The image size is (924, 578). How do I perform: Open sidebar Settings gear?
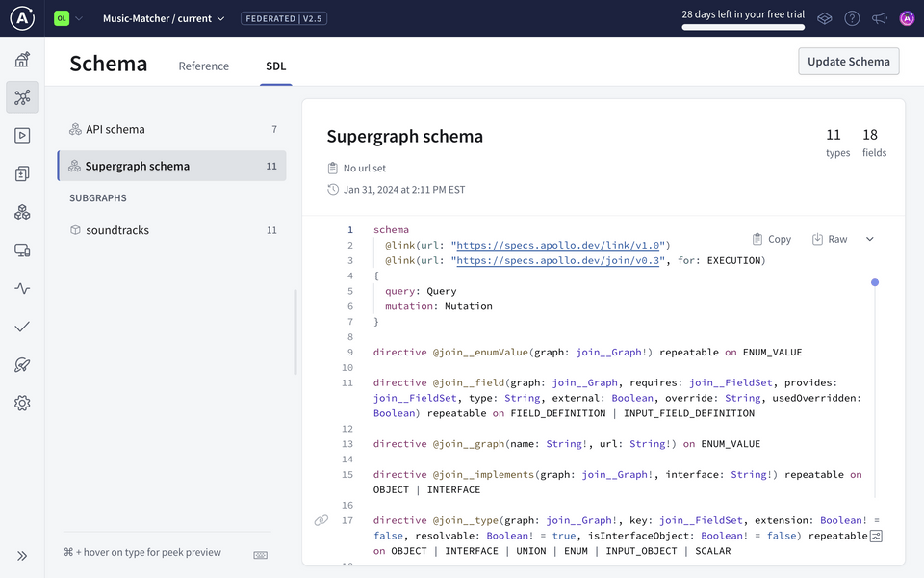[x=22, y=404]
